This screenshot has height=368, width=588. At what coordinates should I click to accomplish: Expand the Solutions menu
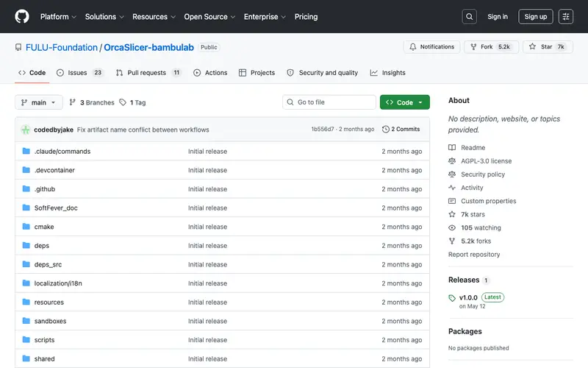tap(104, 16)
